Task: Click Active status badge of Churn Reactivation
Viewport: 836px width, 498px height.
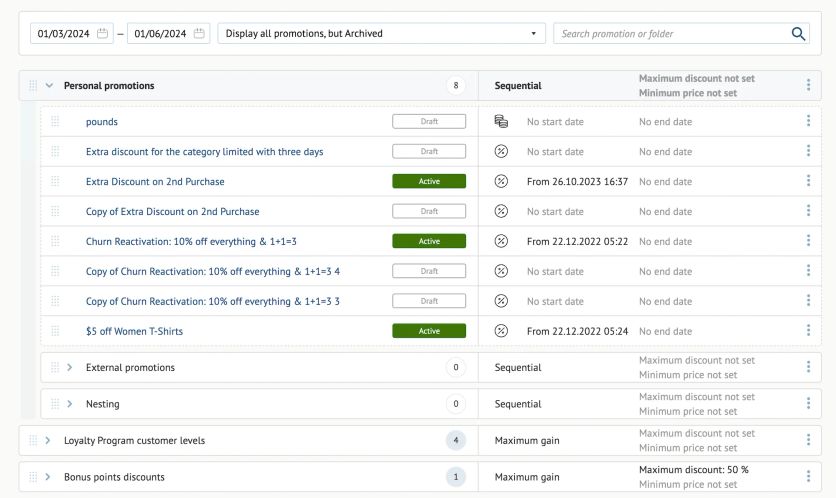Action: pyautogui.click(x=429, y=241)
